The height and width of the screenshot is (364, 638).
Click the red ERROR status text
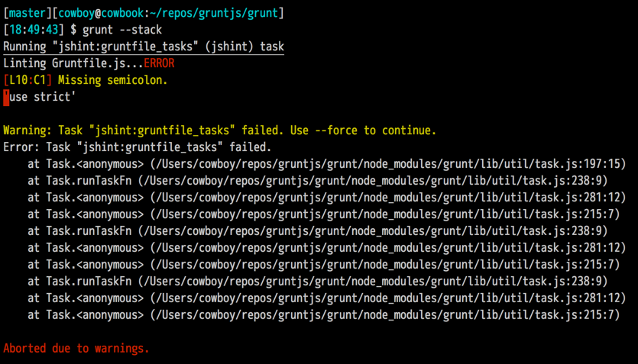tap(159, 63)
